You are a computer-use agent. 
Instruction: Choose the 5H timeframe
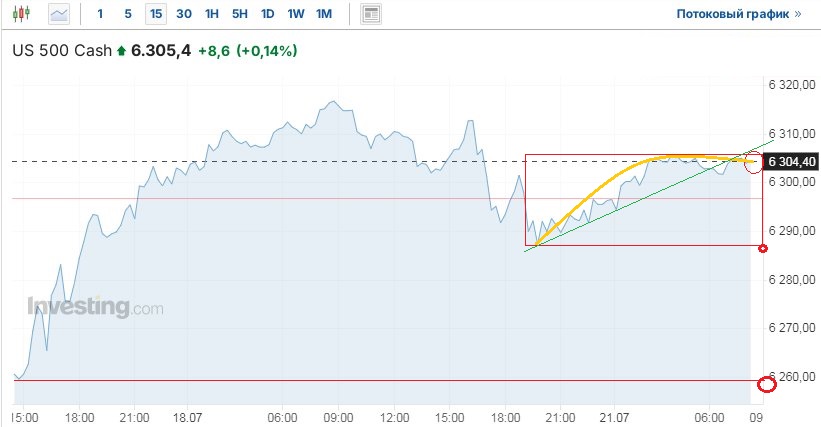click(239, 14)
